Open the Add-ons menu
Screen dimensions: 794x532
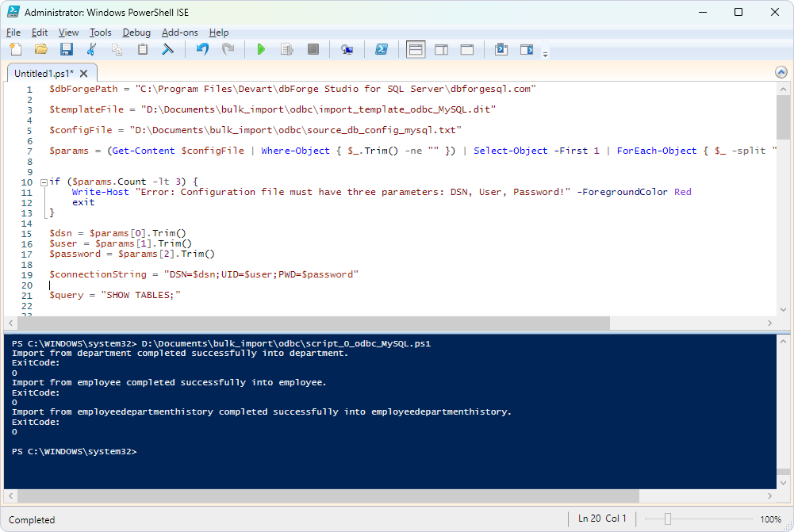tap(180, 33)
